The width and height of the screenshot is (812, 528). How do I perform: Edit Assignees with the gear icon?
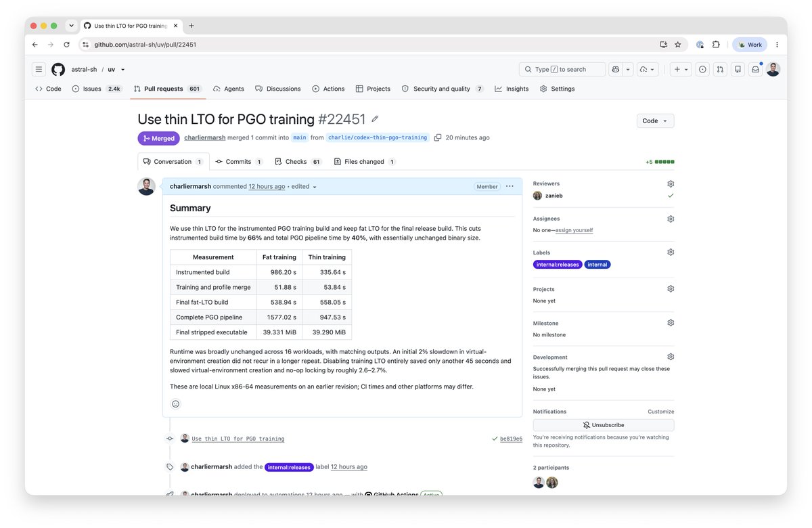(x=671, y=219)
